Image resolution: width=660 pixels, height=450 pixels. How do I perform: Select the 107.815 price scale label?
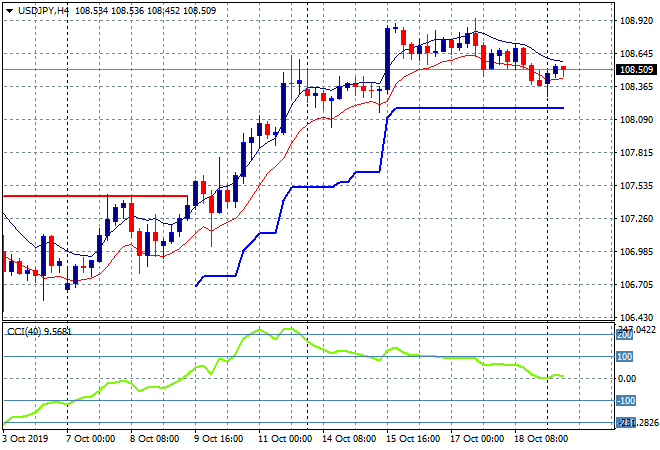[x=636, y=153]
